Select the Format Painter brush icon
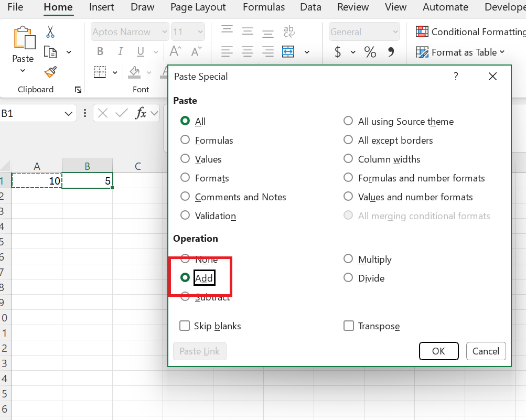The height and width of the screenshot is (420, 526). click(x=50, y=72)
